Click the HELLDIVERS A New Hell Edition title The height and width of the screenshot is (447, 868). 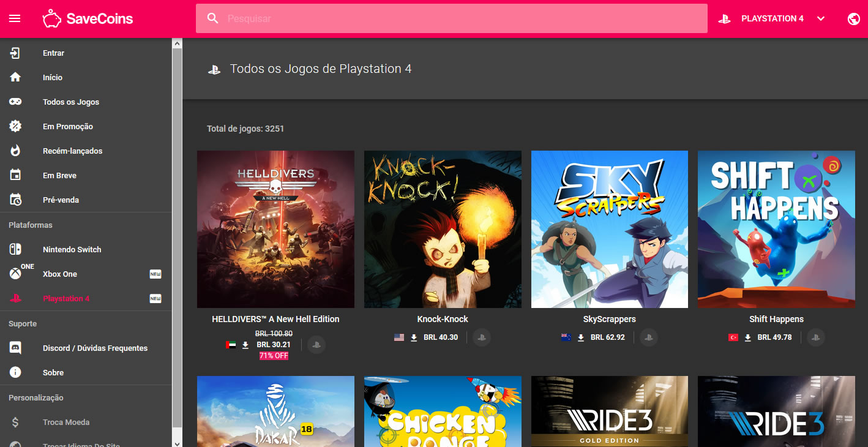(275, 319)
